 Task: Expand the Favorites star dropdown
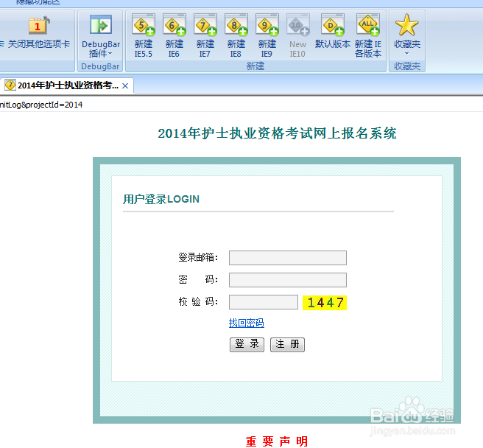point(406,35)
